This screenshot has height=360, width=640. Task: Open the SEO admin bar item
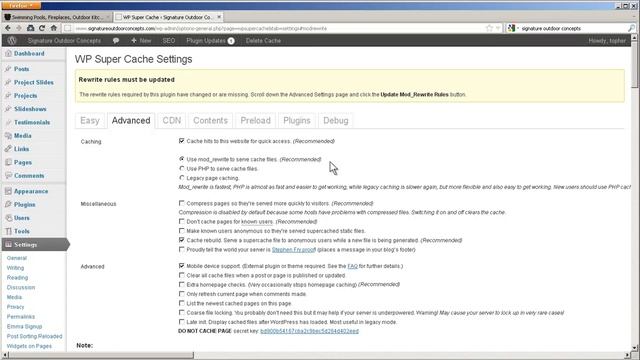pyautogui.click(x=169, y=40)
